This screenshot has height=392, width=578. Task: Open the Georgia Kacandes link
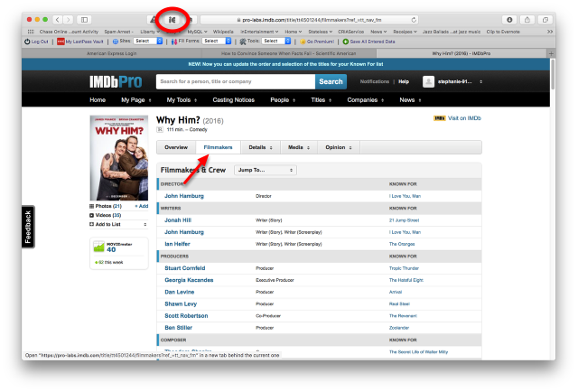[x=189, y=280]
